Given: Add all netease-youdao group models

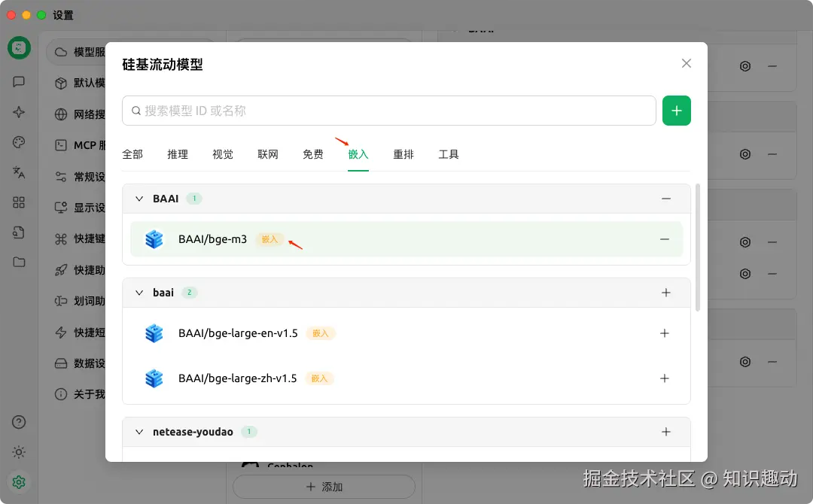Looking at the screenshot, I should pos(665,432).
